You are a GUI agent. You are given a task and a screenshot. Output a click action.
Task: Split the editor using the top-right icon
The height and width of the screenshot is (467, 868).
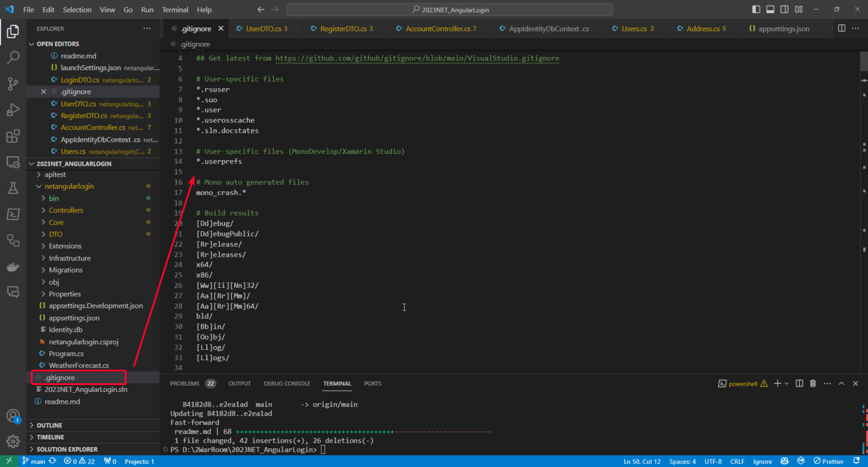point(841,28)
